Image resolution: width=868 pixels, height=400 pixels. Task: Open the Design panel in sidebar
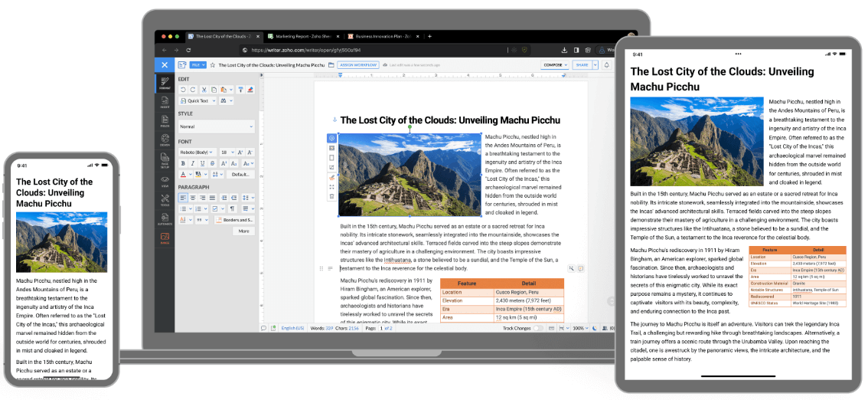[x=165, y=139]
